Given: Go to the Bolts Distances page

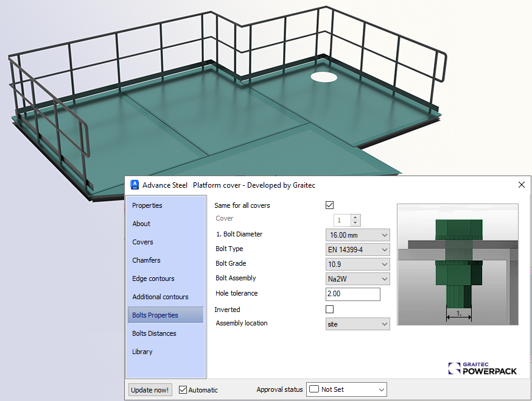Looking at the screenshot, I should pyautogui.click(x=154, y=333).
